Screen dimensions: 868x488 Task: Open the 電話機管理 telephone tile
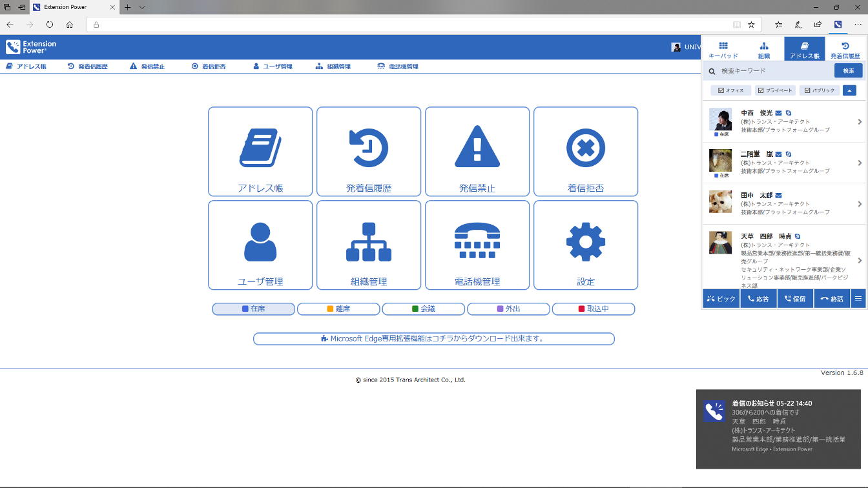(477, 245)
